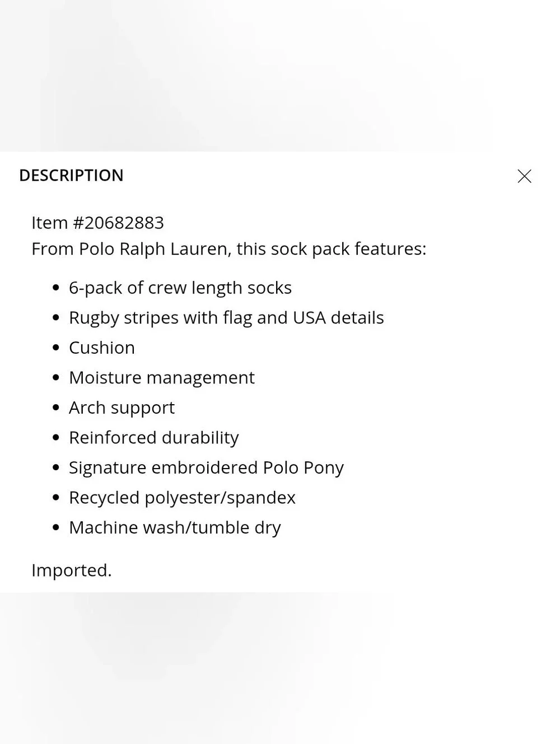Click the 'Rugby stripes with flag' bullet
560x744 pixels.
click(226, 318)
